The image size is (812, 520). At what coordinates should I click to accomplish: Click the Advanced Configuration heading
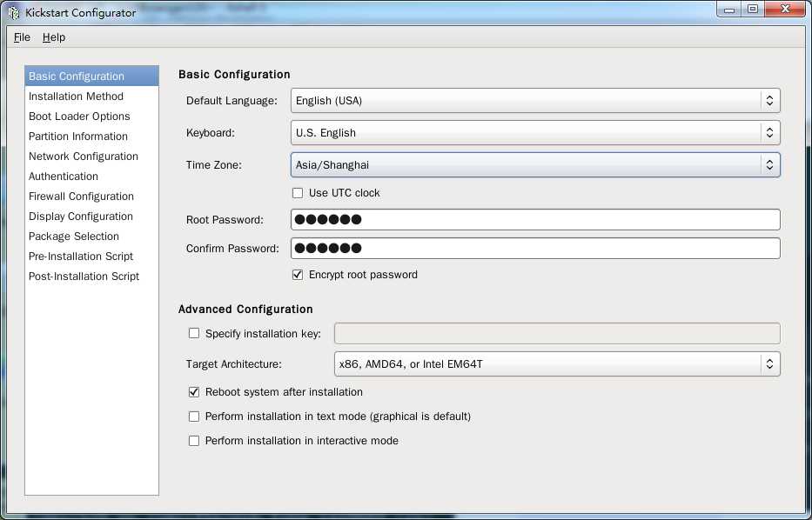coord(245,309)
